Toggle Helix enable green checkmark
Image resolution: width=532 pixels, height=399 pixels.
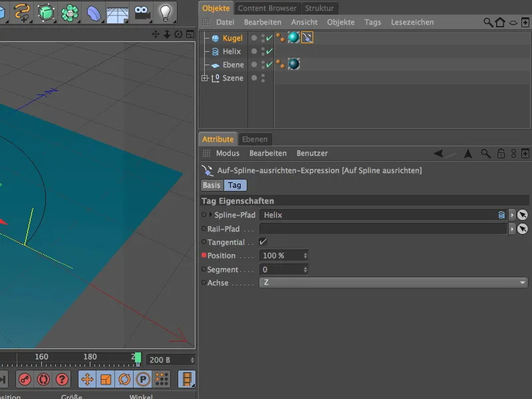(x=269, y=52)
